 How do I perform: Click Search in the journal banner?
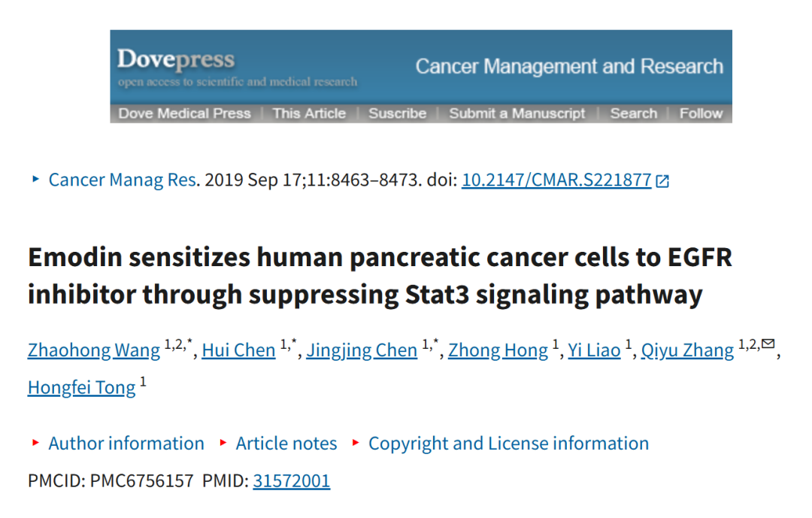pyautogui.click(x=633, y=114)
